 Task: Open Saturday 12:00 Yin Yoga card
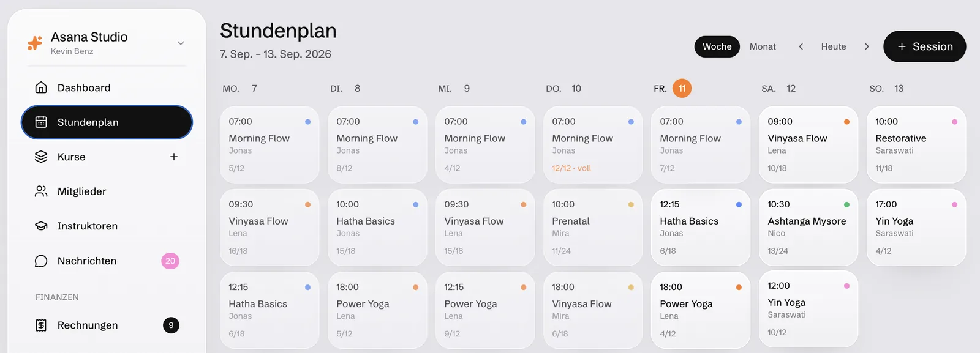tap(809, 309)
